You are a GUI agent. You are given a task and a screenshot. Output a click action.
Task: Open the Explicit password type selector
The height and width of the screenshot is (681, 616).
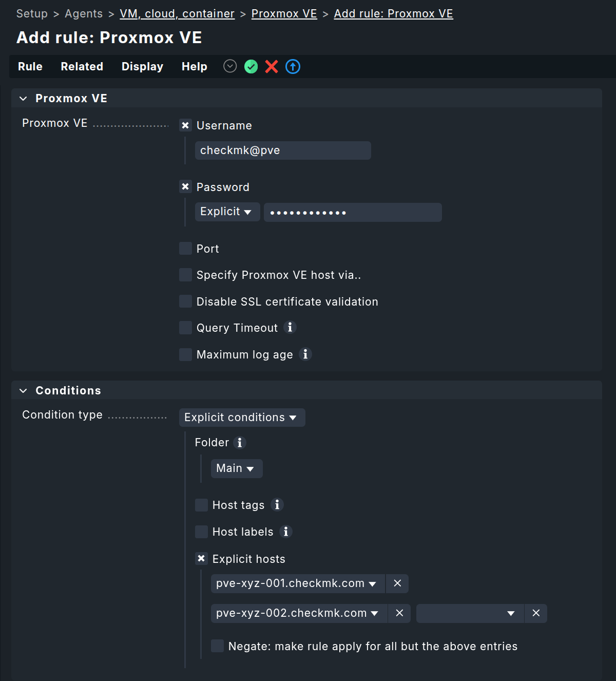coord(227,212)
